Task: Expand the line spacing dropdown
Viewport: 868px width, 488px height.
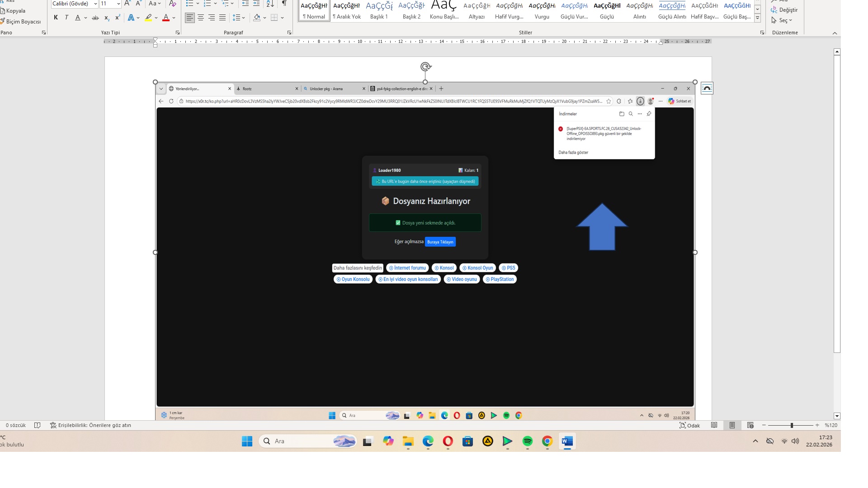Action: [x=244, y=18]
